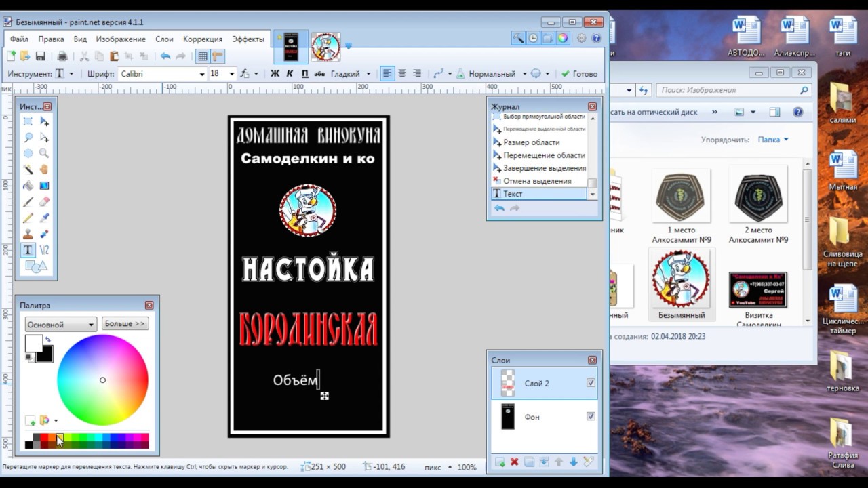Select the Текст entry in history
The width and height of the screenshot is (868, 488).
(x=539, y=194)
